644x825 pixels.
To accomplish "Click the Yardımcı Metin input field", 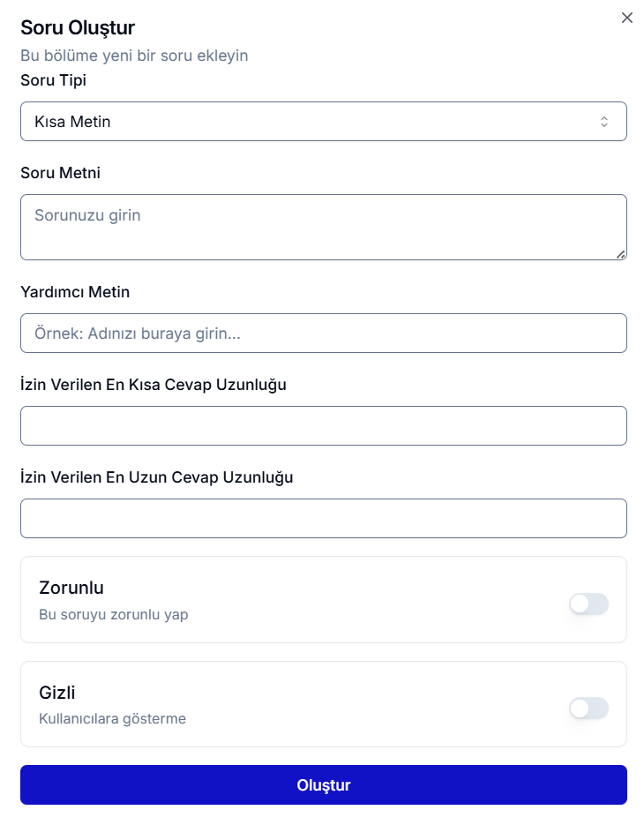I will (x=323, y=334).
